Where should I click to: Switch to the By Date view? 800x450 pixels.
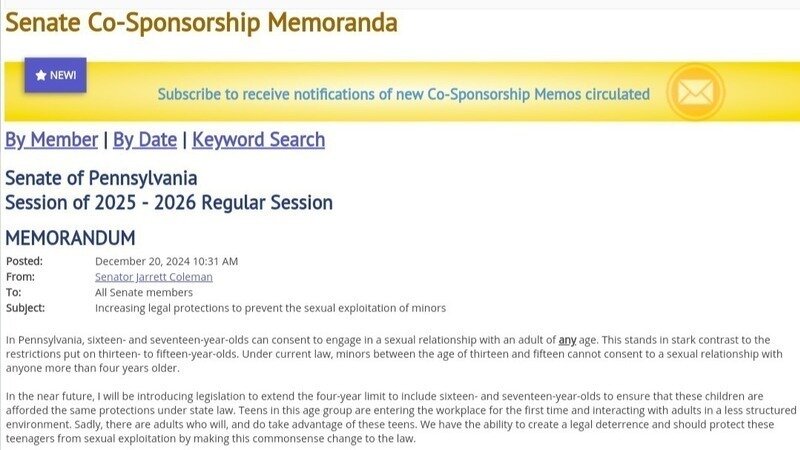pos(145,140)
